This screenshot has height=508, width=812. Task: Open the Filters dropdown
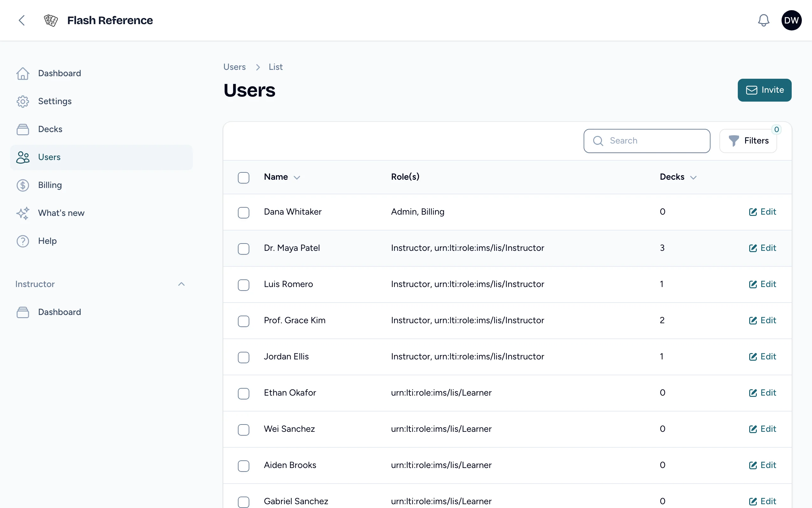click(748, 141)
